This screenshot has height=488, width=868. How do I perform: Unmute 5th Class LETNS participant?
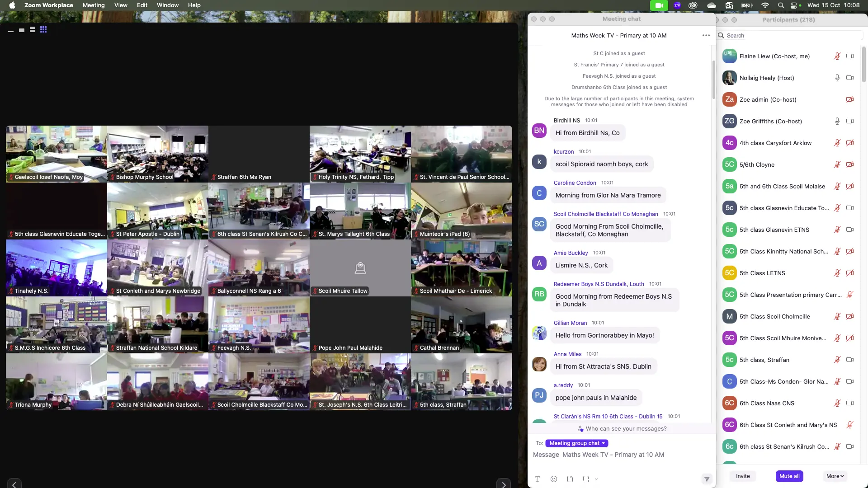click(837, 273)
